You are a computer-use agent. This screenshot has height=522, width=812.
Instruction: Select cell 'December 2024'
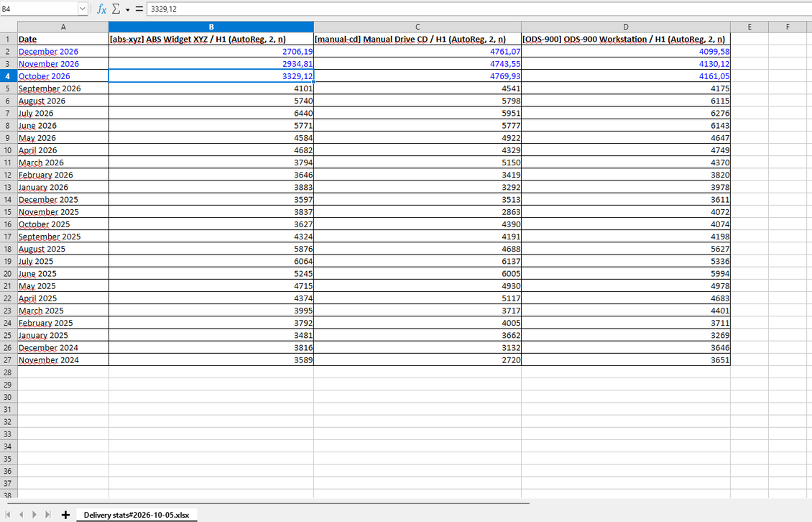[x=63, y=347]
